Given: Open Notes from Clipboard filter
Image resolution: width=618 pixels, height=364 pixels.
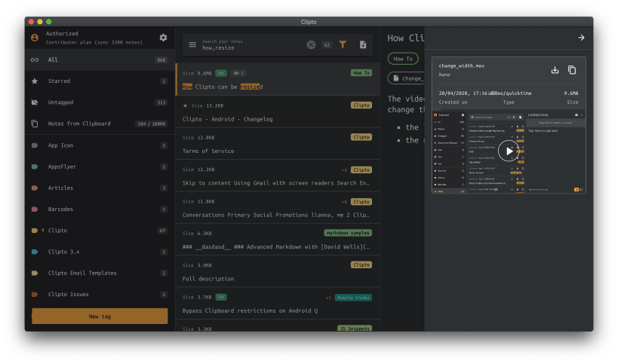Looking at the screenshot, I should coord(100,124).
